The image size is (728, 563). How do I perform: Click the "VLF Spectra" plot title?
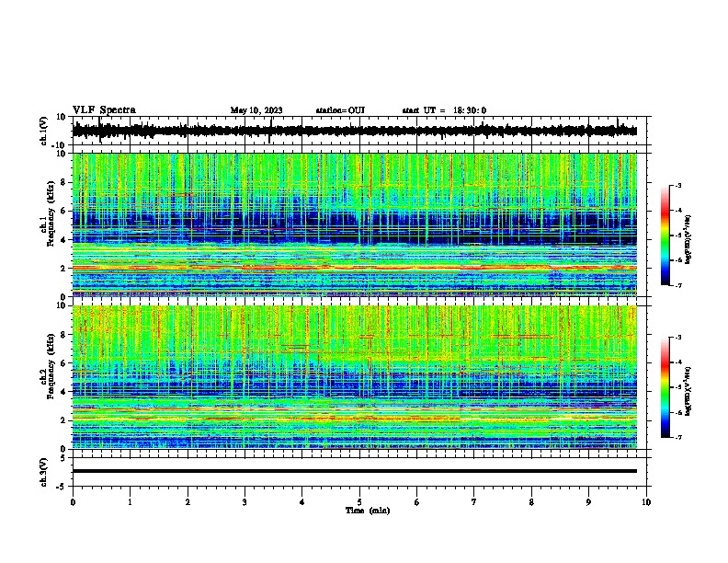tap(104, 110)
